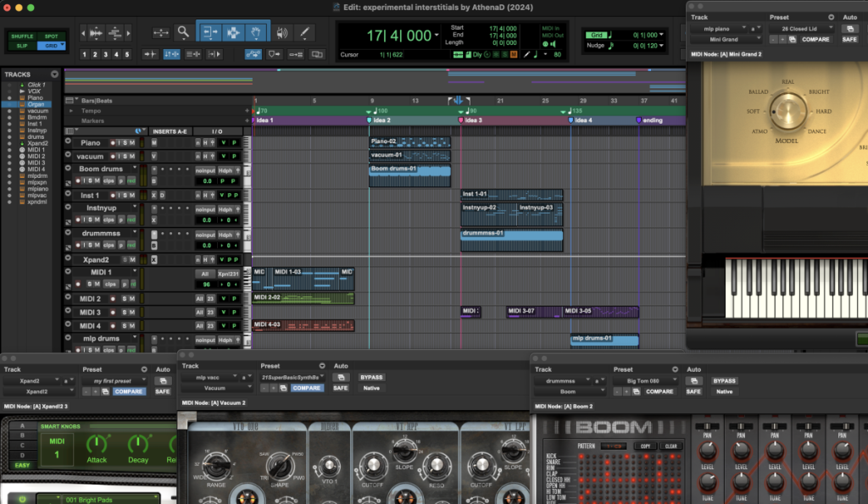Select the Zoomer magnifying glass tool
Viewport: 868px width, 504px height.
tap(183, 33)
